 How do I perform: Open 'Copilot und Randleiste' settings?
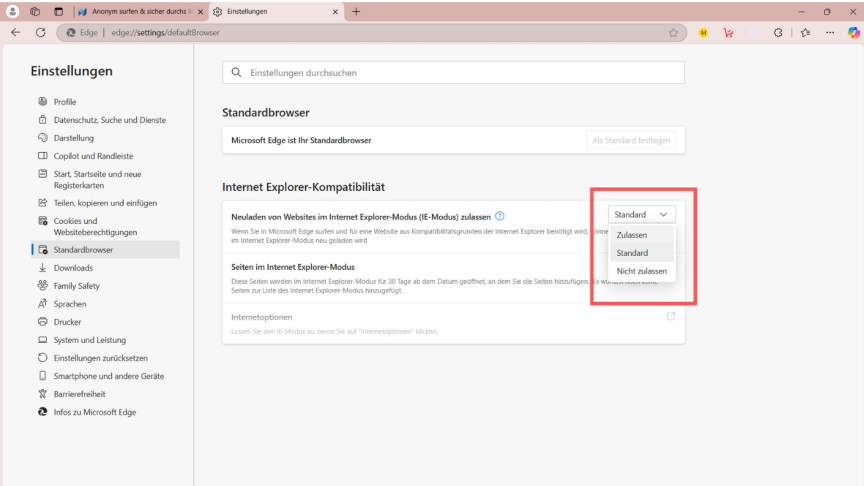[x=105, y=156]
